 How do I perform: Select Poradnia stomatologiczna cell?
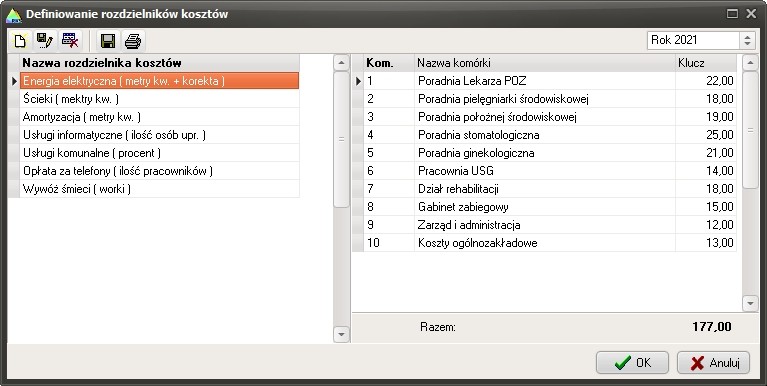coord(544,135)
